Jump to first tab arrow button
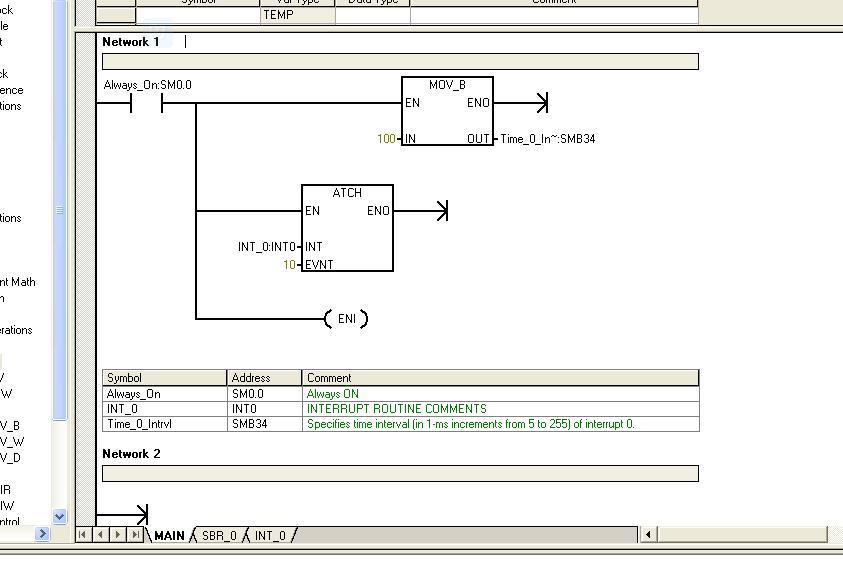843x565 pixels. pyautogui.click(x=82, y=535)
